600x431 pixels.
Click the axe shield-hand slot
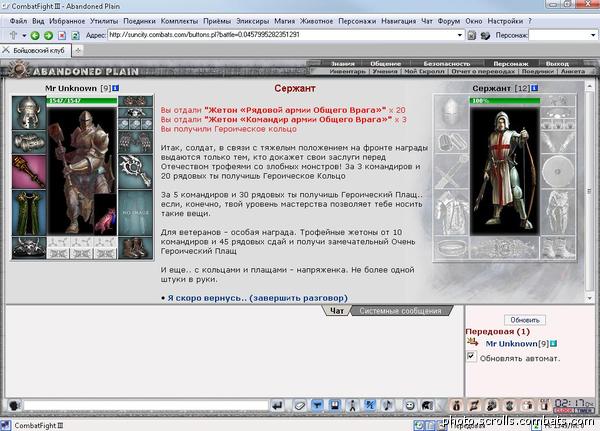pos(135,172)
